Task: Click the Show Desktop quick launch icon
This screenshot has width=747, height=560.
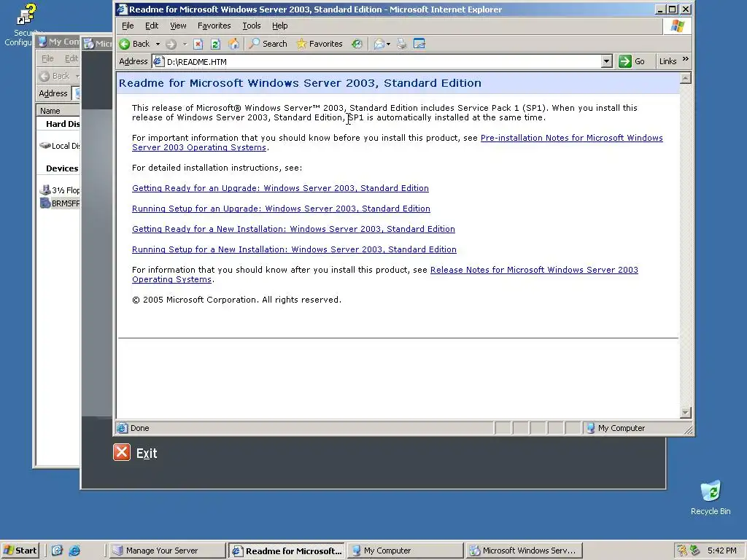Action: [57, 551]
